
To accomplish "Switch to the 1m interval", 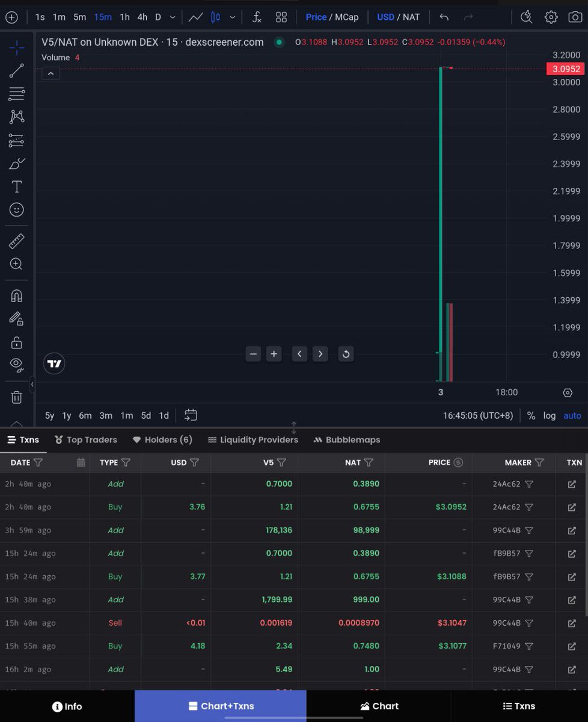I will [x=59, y=17].
